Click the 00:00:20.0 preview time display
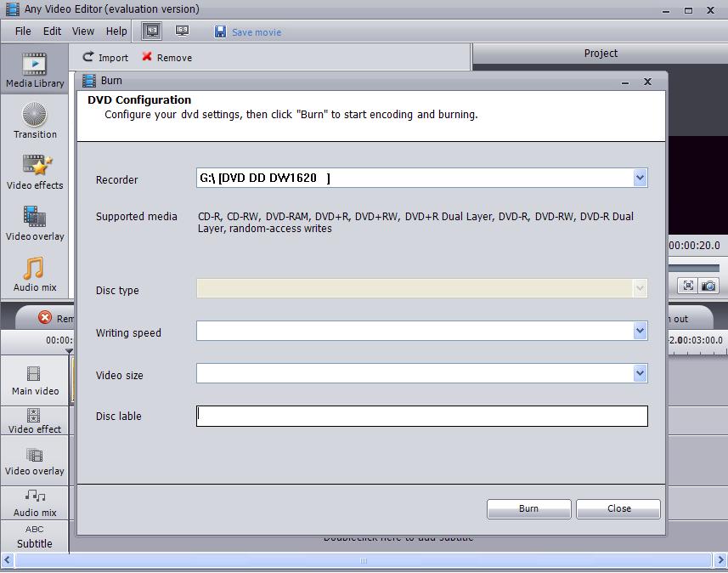Image resolution: width=728 pixels, height=573 pixels. pyautogui.click(x=695, y=246)
